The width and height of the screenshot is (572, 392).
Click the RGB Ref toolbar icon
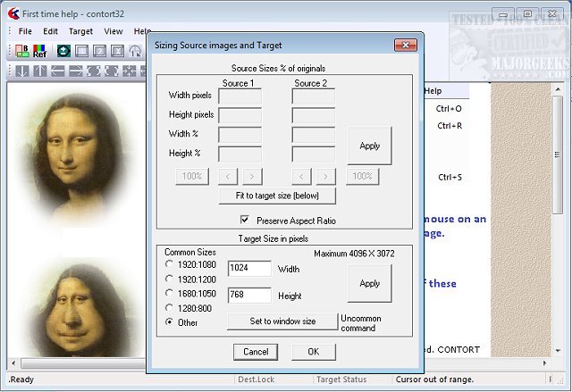coord(39,51)
